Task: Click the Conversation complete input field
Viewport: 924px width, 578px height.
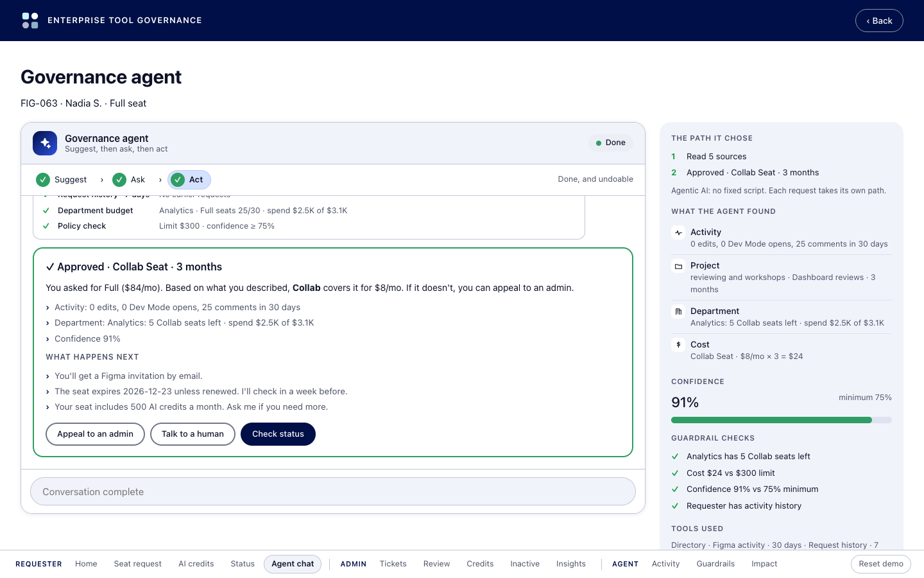Action: click(333, 492)
